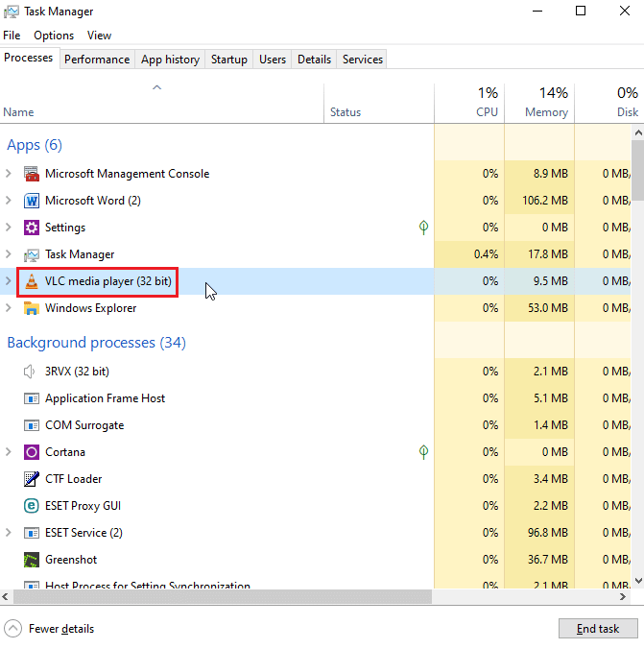Image resolution: width=644 pixels, height=649 pixels.
Task: Sort by the Disk column header
Action: pyautogui.click(x=609, y=104)
